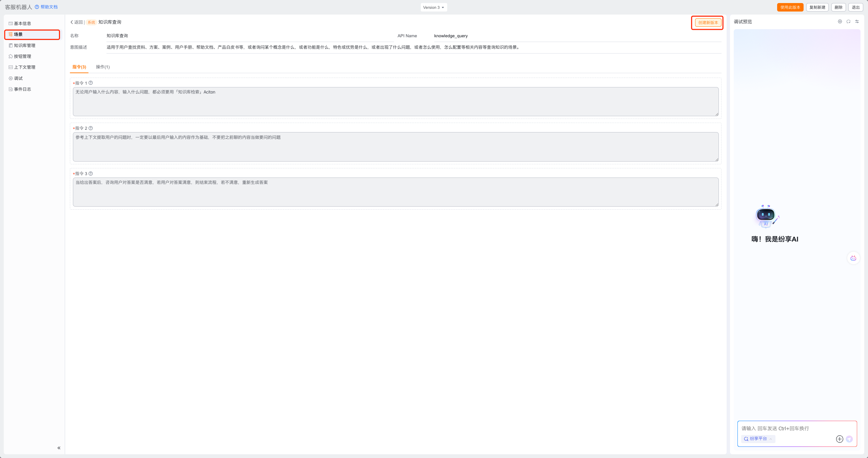Click the send message paper-plane icon
This screenshot has width=868, height=458.
[849, 439]
